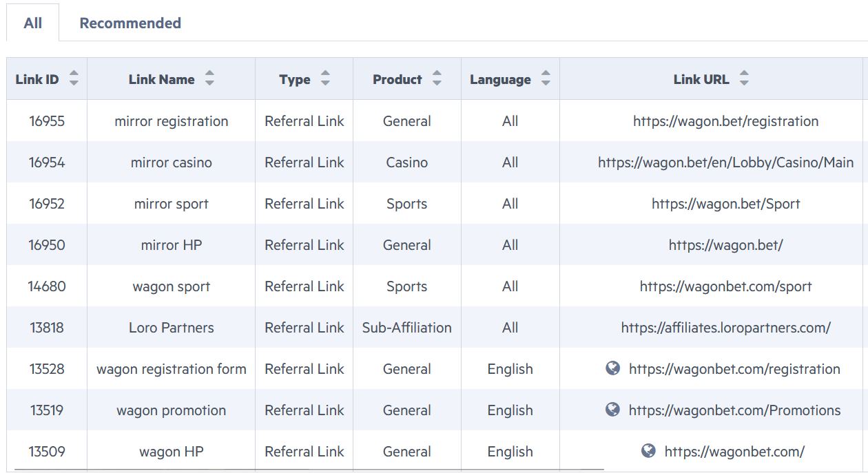Sort by Link URL column arrows
This screenshot has height=473, width=868.
click(744, 79)
